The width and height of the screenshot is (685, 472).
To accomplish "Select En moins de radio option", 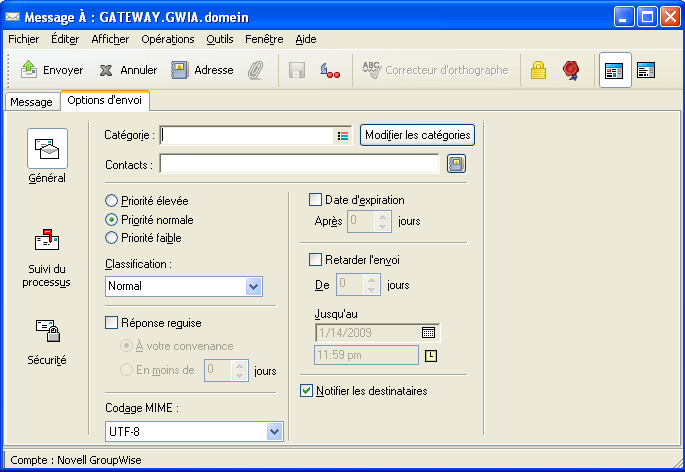I will [126, 370].
